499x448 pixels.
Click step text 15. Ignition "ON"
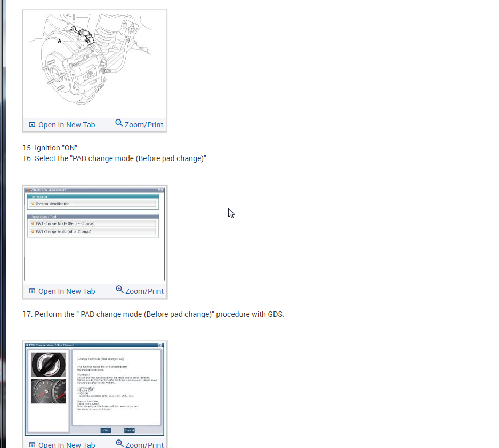click(x=51, y=148)
